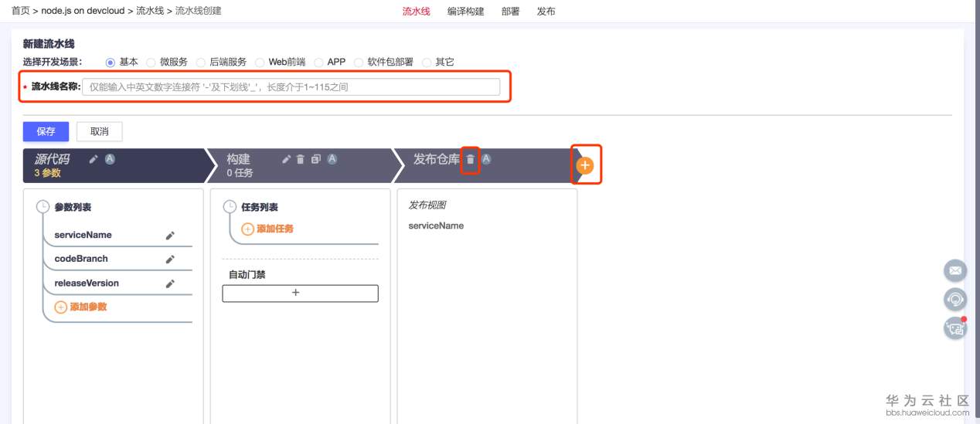The height and width of the screenshot is (424, 980).
Task: Cancel pipeline creation with 取消 button
Action: click(100, 131)
